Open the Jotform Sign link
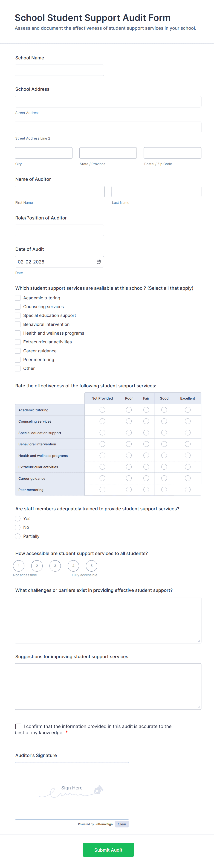The height and width of the screenshot is (868, 214). [104, 824]
